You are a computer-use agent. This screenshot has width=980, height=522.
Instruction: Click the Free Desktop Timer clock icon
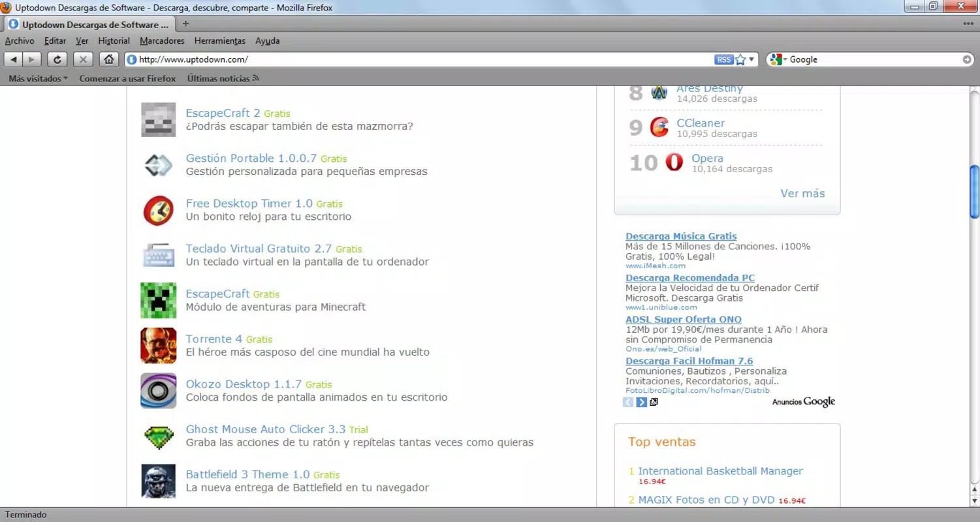click(x=159, y=211)
